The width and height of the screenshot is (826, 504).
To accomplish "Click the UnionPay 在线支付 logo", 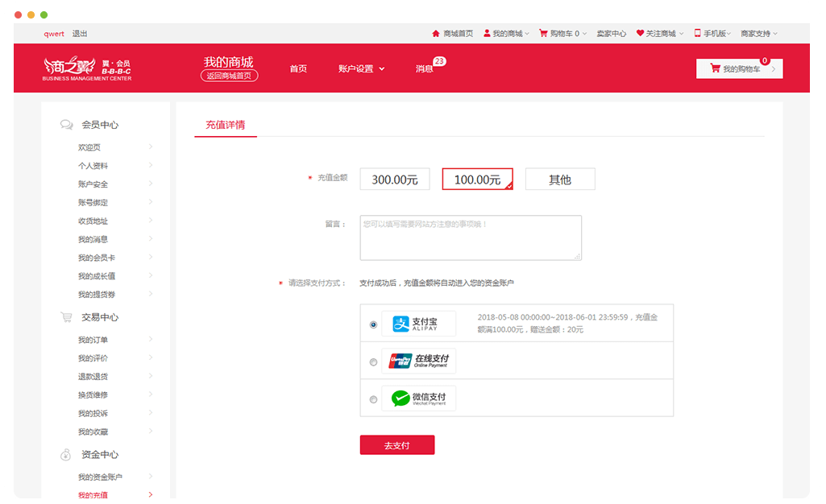I will click(418, 361).
